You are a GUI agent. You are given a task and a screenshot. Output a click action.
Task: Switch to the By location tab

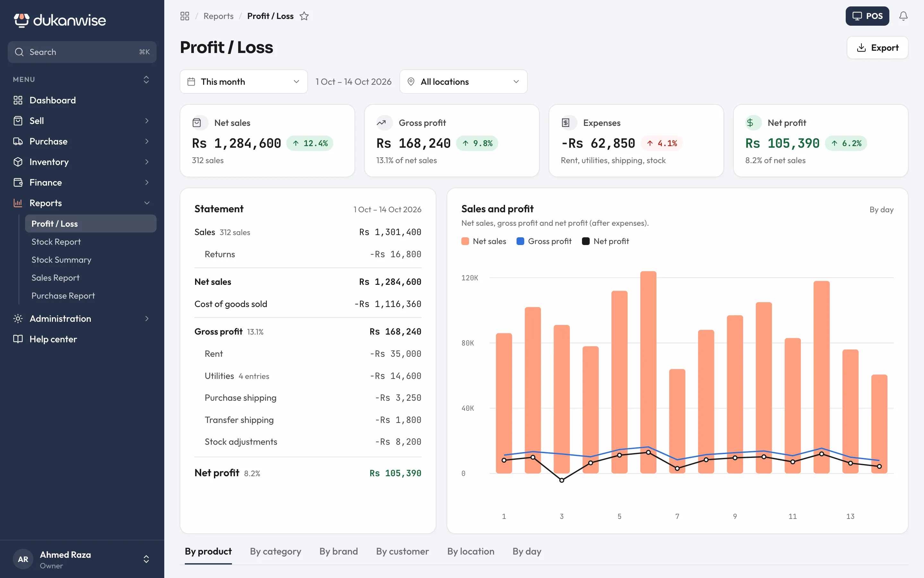(471, 551)
